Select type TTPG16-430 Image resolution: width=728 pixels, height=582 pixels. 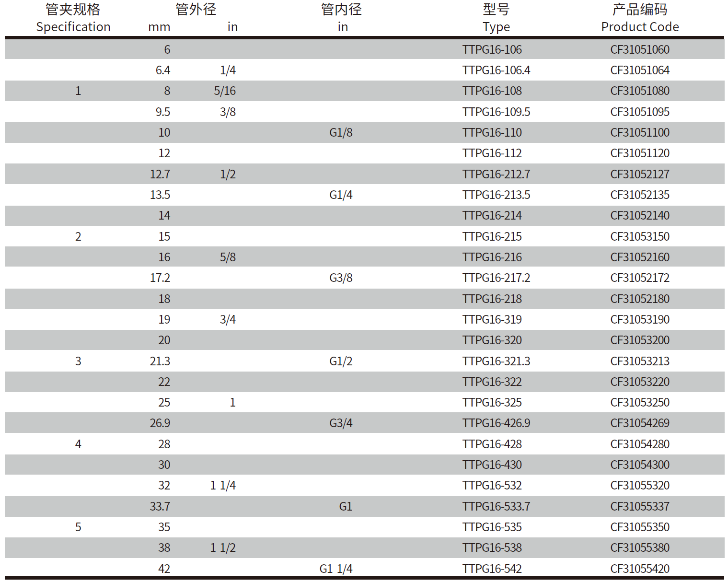492,465
